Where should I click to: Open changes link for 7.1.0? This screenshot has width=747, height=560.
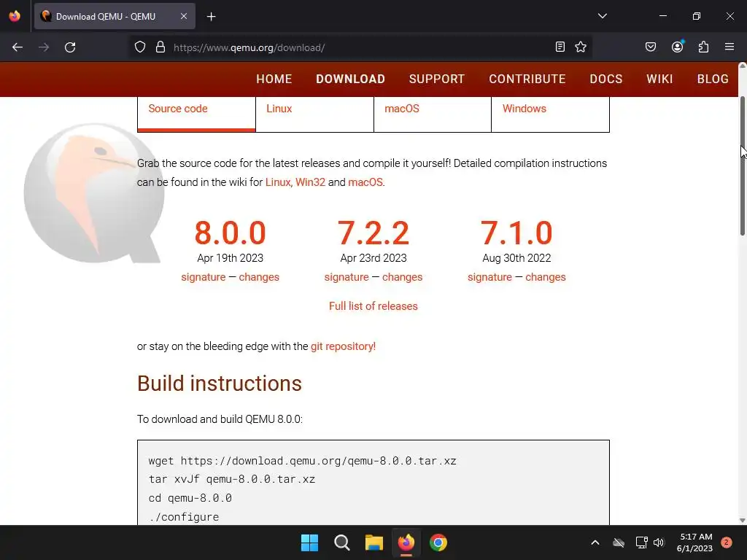point(546,277)
